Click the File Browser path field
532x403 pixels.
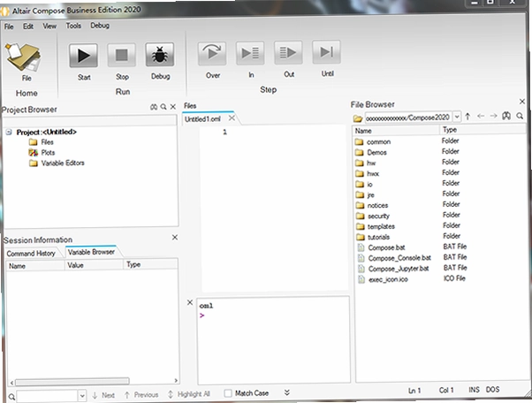pos(407,118)
